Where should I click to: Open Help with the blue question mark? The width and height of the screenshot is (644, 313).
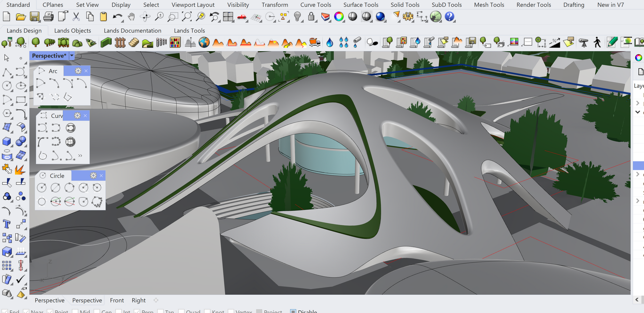coord(449,16)
